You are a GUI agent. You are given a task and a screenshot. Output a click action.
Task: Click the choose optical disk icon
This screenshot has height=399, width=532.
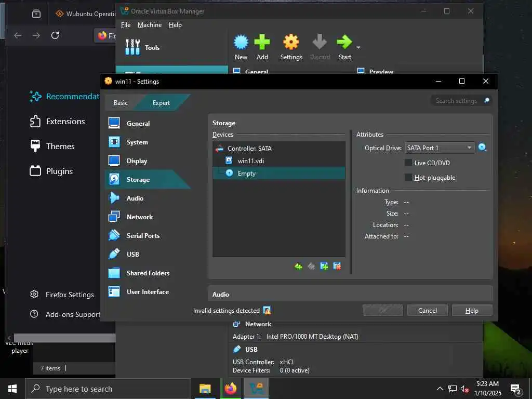[483, 148]
